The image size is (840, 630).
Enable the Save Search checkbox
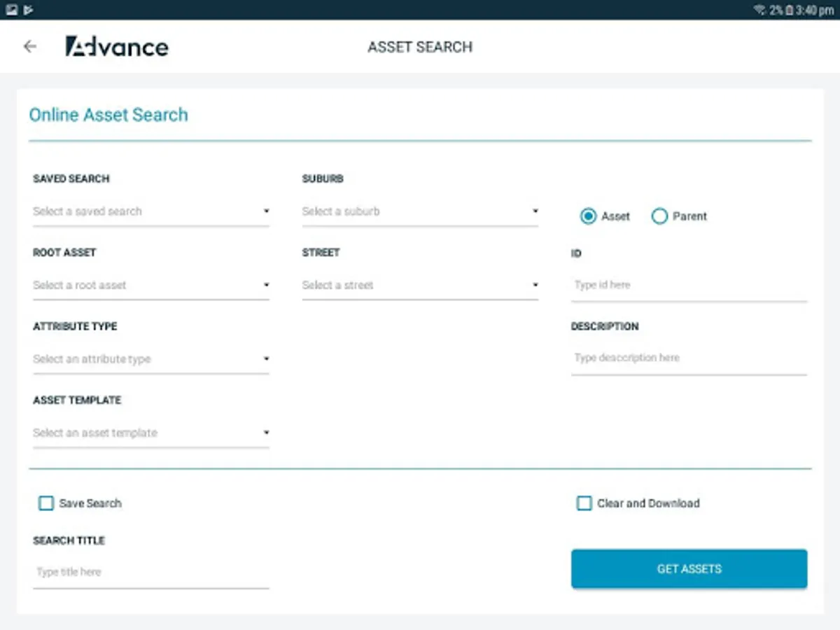tap(46, 503)
